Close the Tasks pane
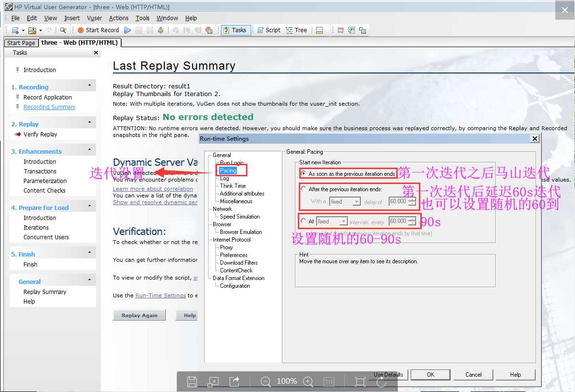This screenshot has width=575, height=392. click(x=96, y=53)
